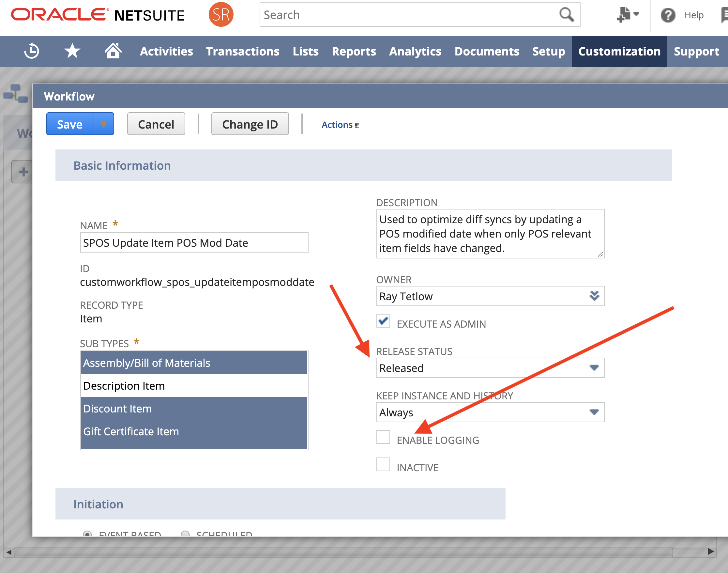Click the search magnifier icon
This screenshot has height=573, width=728.
pyautogui.click(x=566, y=15)
